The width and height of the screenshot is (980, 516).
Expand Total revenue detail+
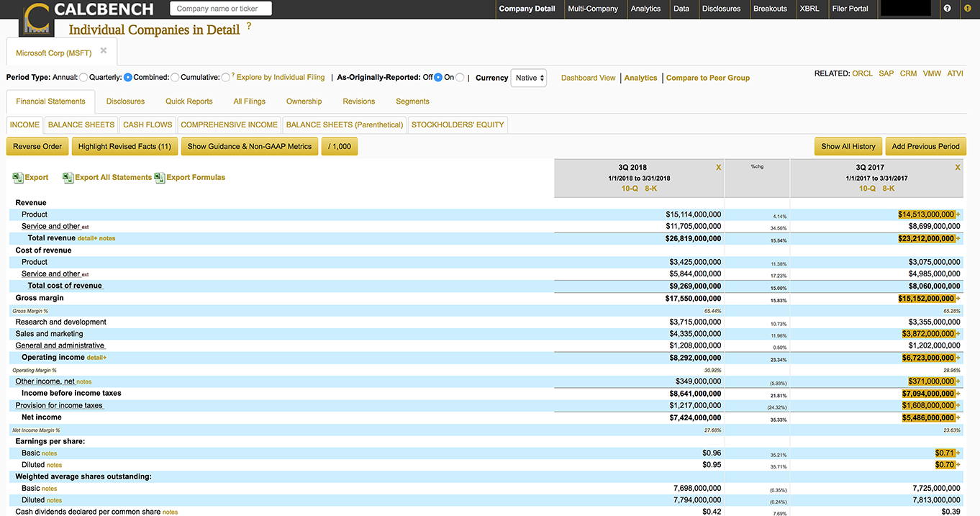pyautogui.click(x=86, y=238)
